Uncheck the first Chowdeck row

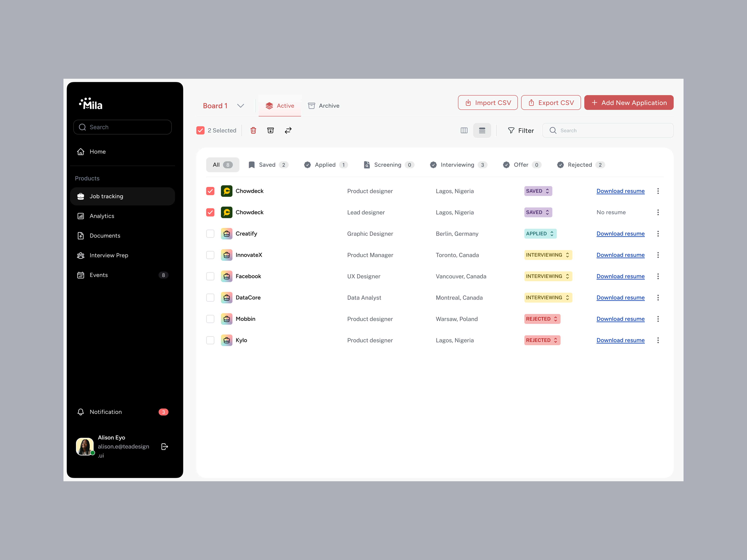pos(210,191)
